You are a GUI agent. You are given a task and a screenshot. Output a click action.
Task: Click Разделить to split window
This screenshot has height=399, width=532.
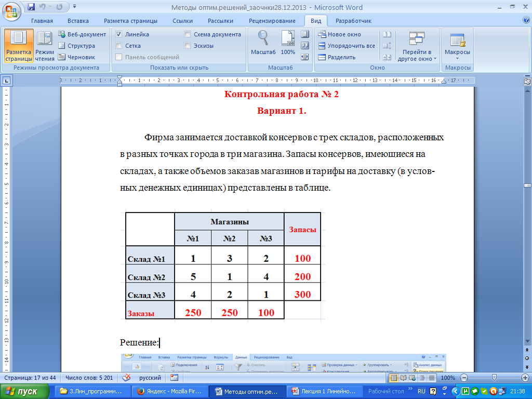click(x=337, y=57)
